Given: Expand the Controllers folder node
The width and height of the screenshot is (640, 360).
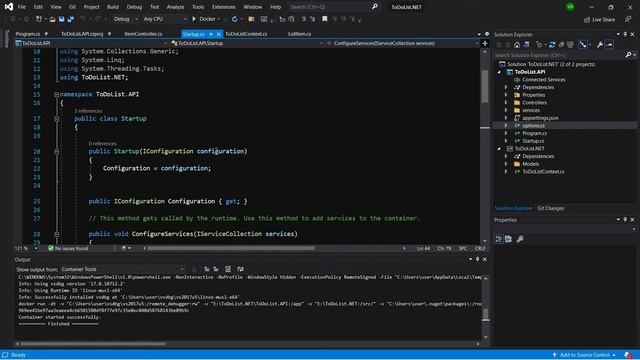Looking at the screenshot, I should tap(506, 102).
